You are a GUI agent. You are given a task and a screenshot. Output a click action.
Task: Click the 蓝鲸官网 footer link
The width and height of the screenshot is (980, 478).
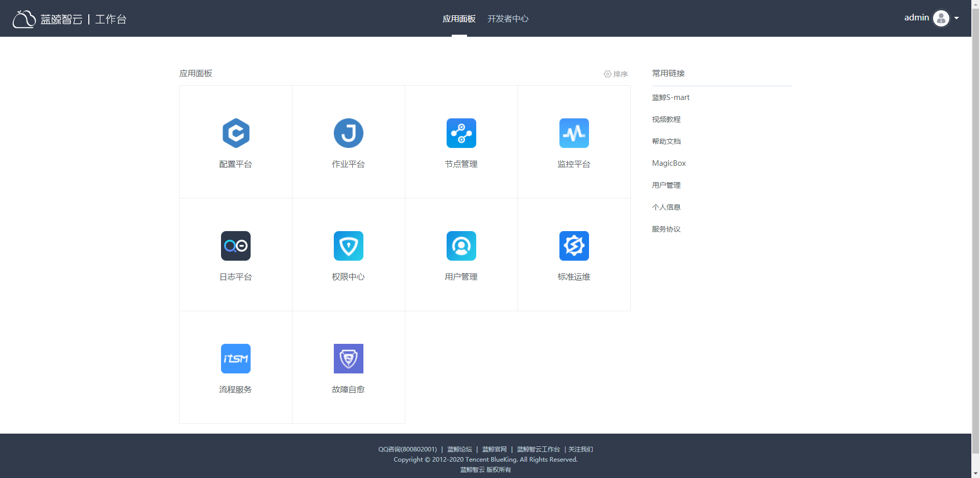coord(494,449)
